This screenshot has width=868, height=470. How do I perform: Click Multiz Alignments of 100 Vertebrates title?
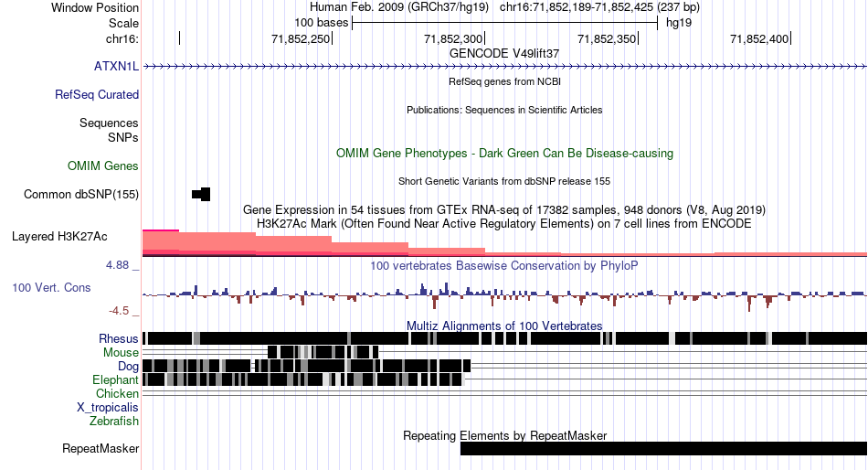coord(504,326)
